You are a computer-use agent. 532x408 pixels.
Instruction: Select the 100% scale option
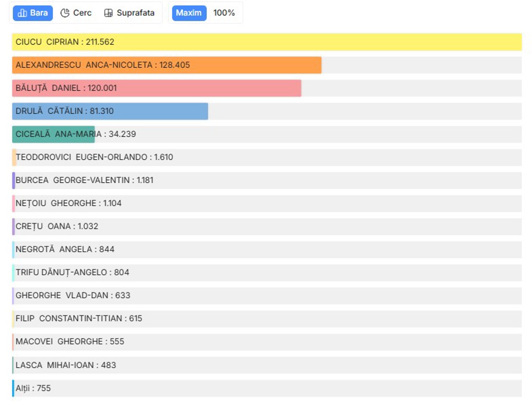(x=224, y=13)
